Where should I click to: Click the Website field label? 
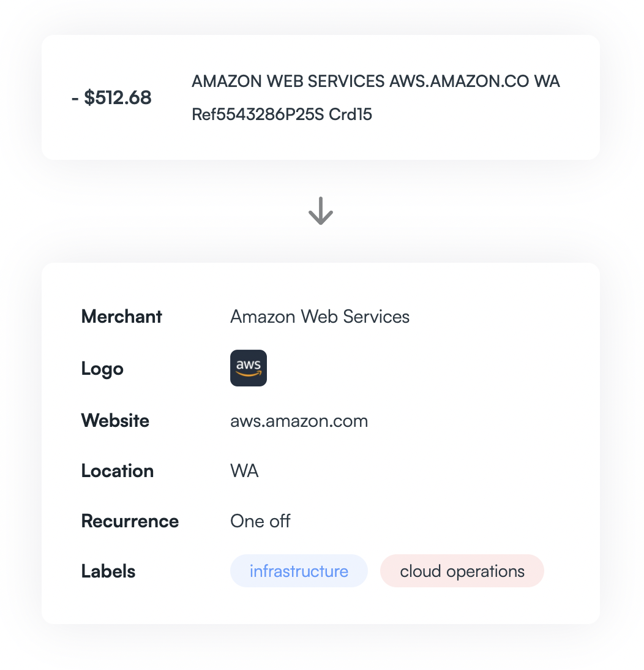(115, 421)
